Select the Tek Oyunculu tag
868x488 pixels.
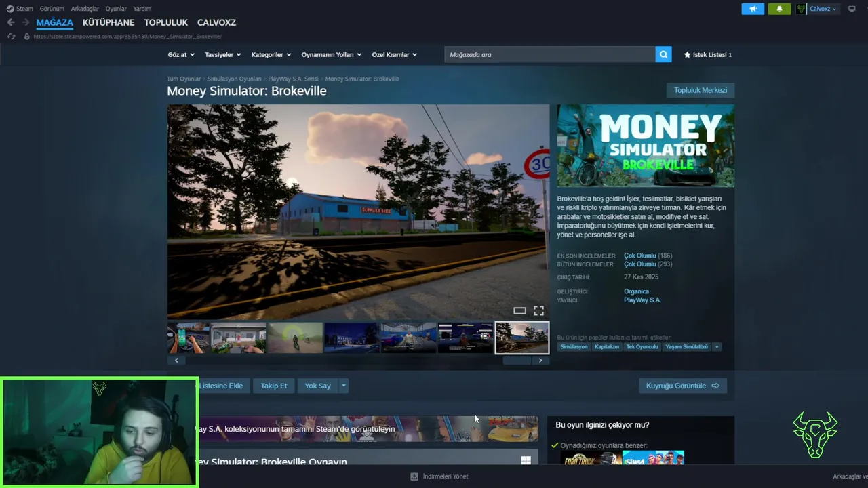tap(642, 346)
